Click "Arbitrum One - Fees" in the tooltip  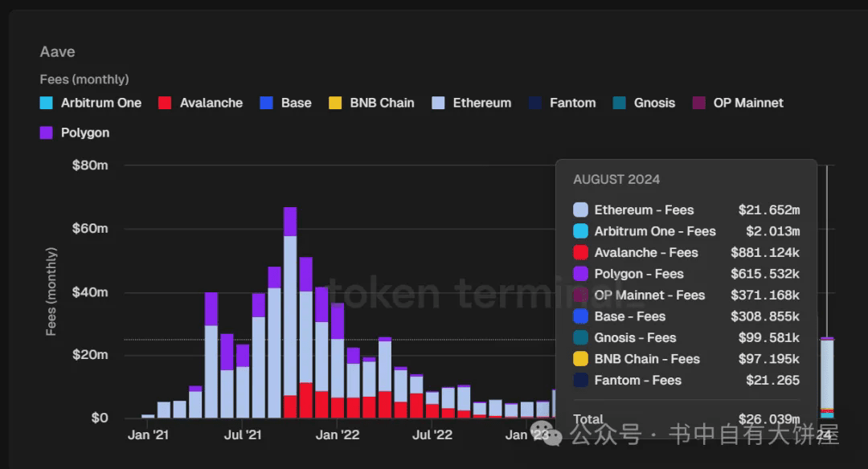tap(655, 231)
